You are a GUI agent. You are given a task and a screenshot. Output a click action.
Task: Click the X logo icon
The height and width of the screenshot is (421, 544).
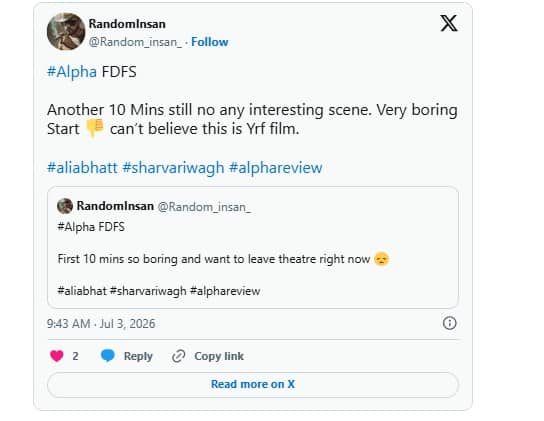(449, 23)
